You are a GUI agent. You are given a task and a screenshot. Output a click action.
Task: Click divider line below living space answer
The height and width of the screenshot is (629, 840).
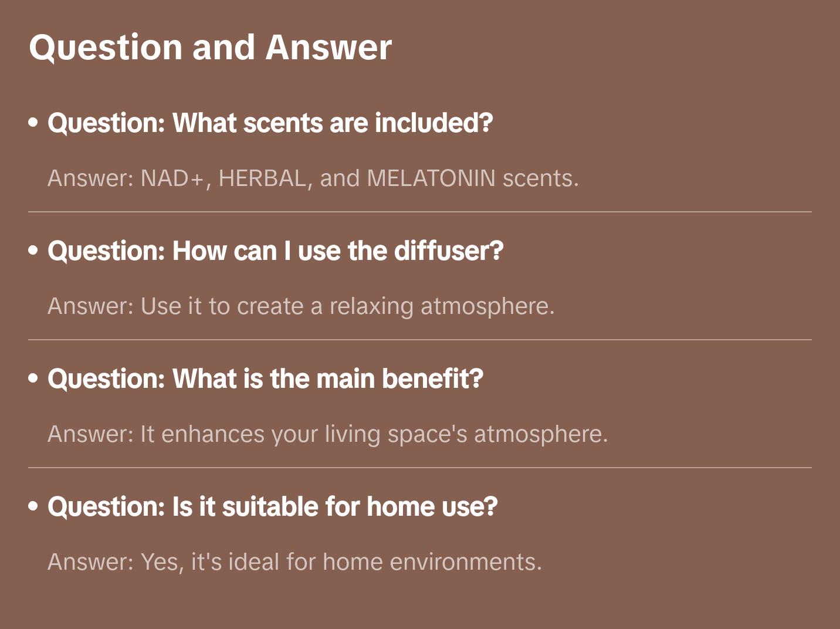(x=420, y=468)
